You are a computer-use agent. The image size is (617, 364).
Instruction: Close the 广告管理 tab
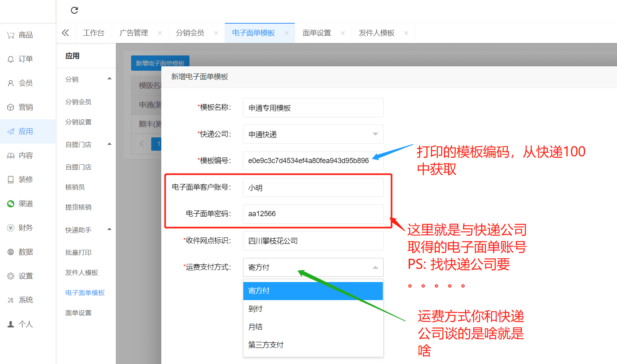click(x=160, y=33)
